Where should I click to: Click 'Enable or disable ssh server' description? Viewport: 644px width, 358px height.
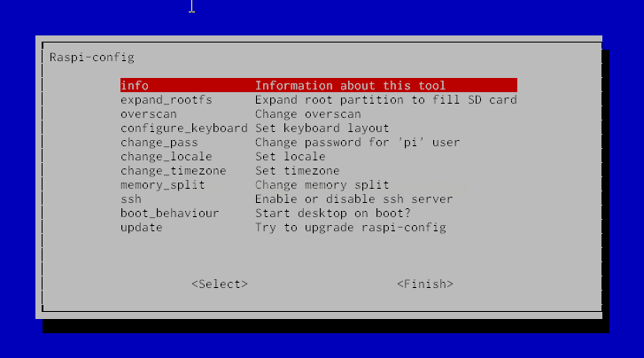point(353,199)
